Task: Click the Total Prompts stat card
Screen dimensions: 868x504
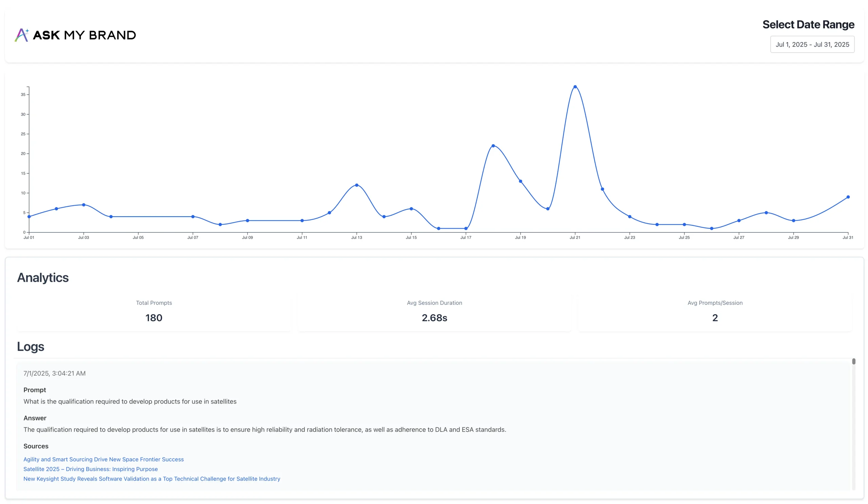Action: tap(154, 312)
